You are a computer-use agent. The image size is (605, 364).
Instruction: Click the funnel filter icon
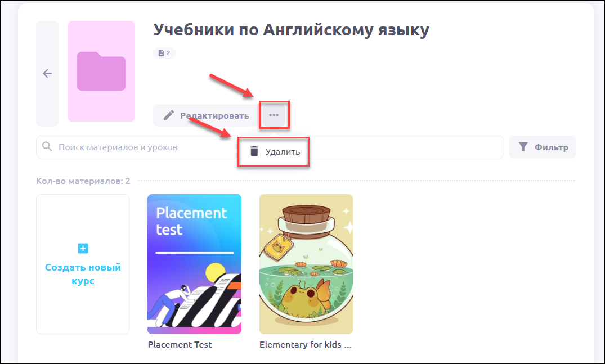pyautogui.click(x=523, y=147)
